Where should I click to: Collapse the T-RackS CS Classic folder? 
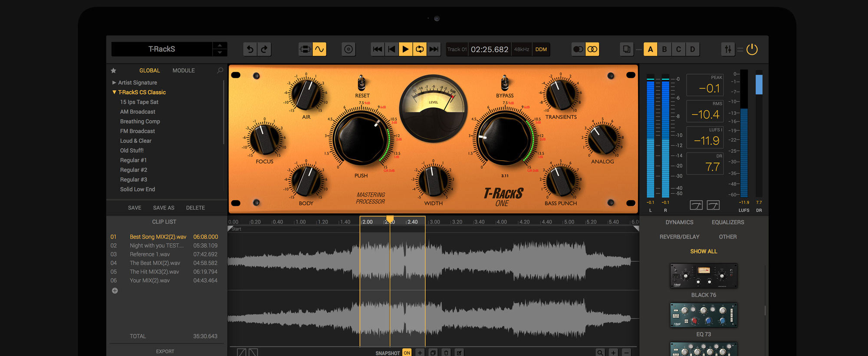(x=114, y=92)
